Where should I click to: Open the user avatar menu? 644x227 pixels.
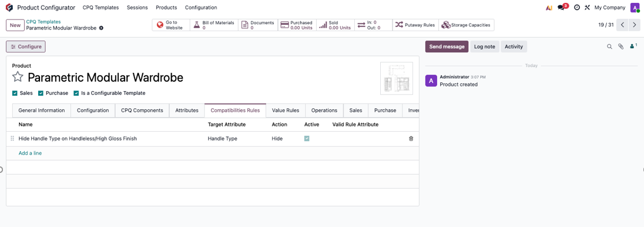pyautogui.click(x=635, y=8)
